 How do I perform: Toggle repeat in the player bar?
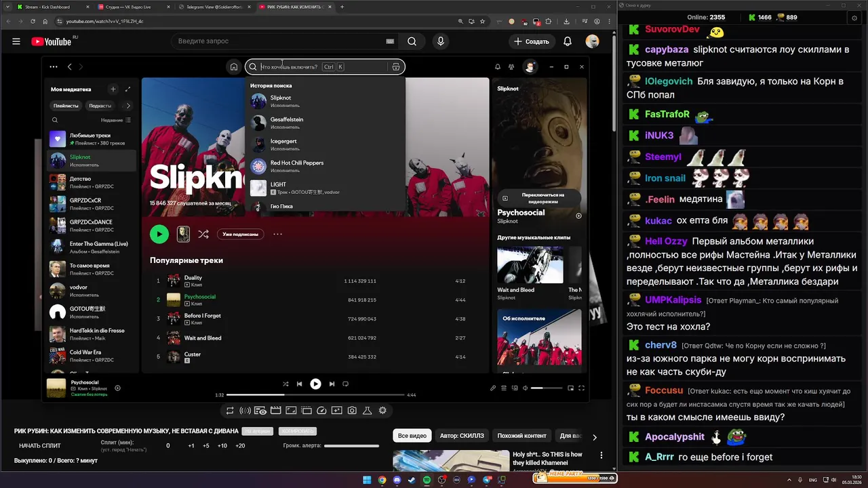[345, 384]
